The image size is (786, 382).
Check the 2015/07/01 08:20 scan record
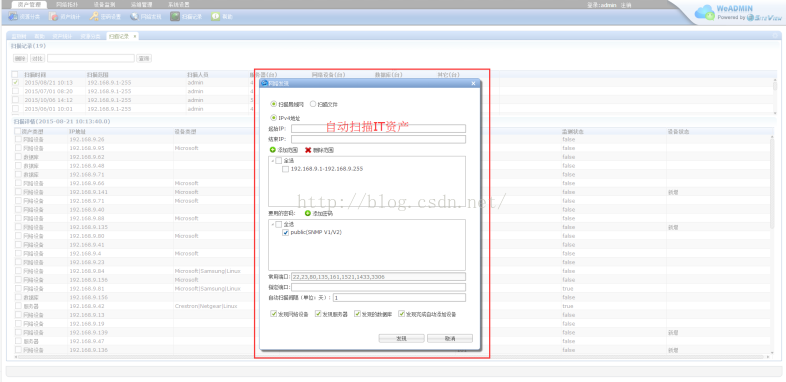pyautogui.click(x=16, y=91)
